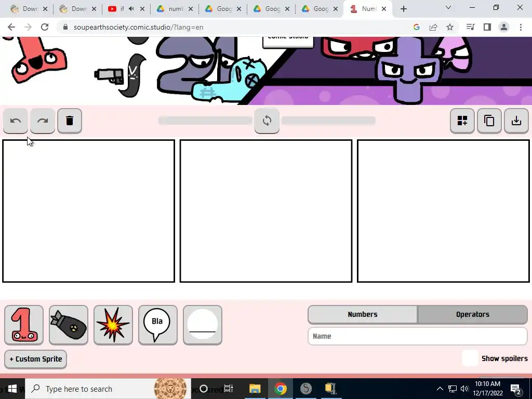The image size is (532, 399).
Task: Mute the YouTube tab audio icon
Action: 131,9
